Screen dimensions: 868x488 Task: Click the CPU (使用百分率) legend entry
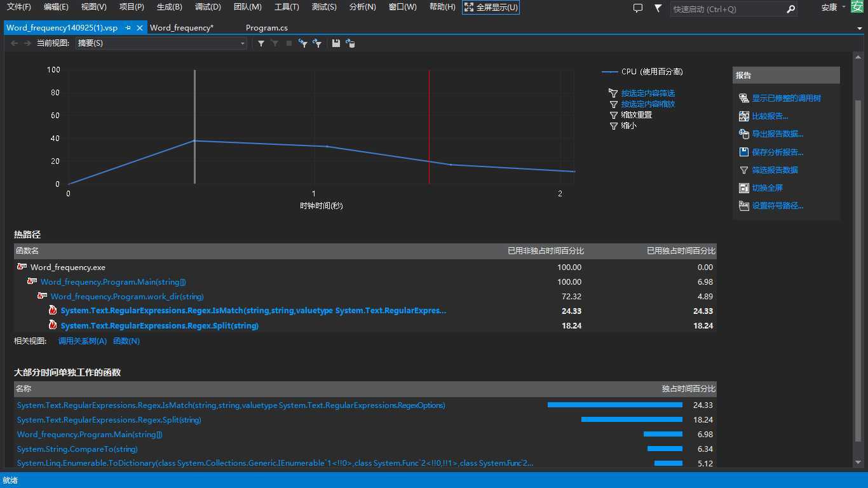tap(642, 72)
